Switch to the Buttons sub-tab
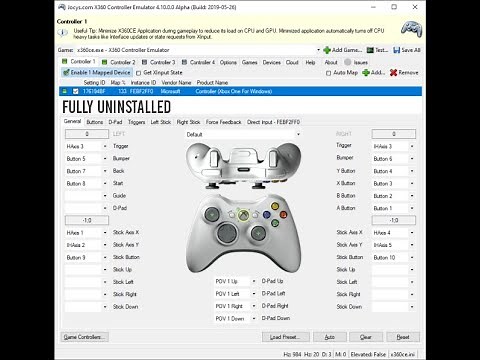480x360 pixels. (95, 122)
